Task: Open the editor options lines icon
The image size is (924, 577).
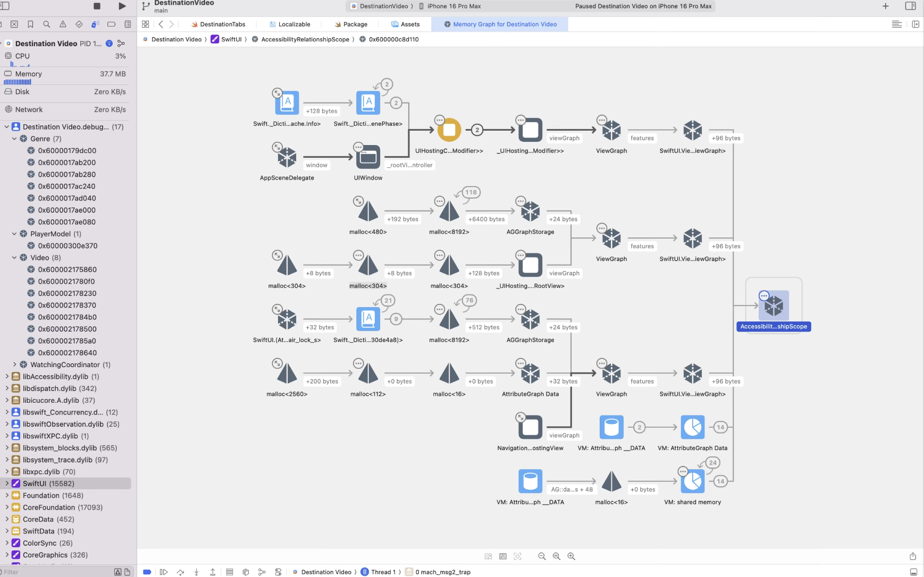Action: tap(896, 24)
